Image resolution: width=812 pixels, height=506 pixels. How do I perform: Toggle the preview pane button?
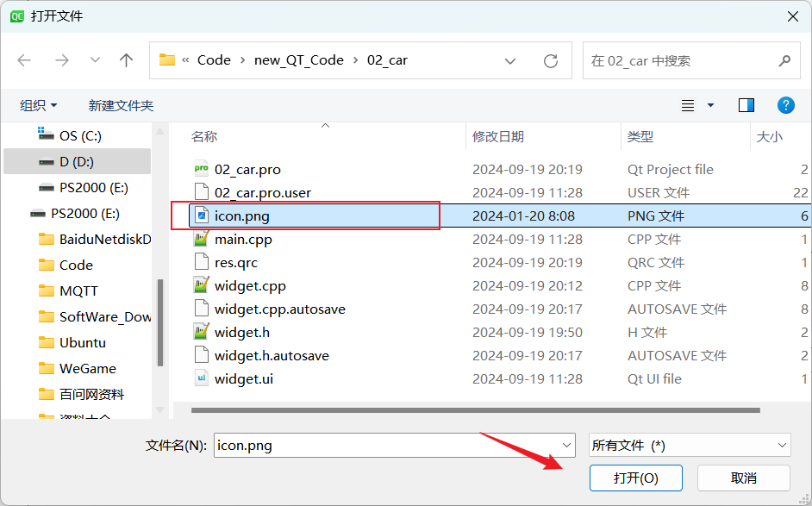pos(746,106)
